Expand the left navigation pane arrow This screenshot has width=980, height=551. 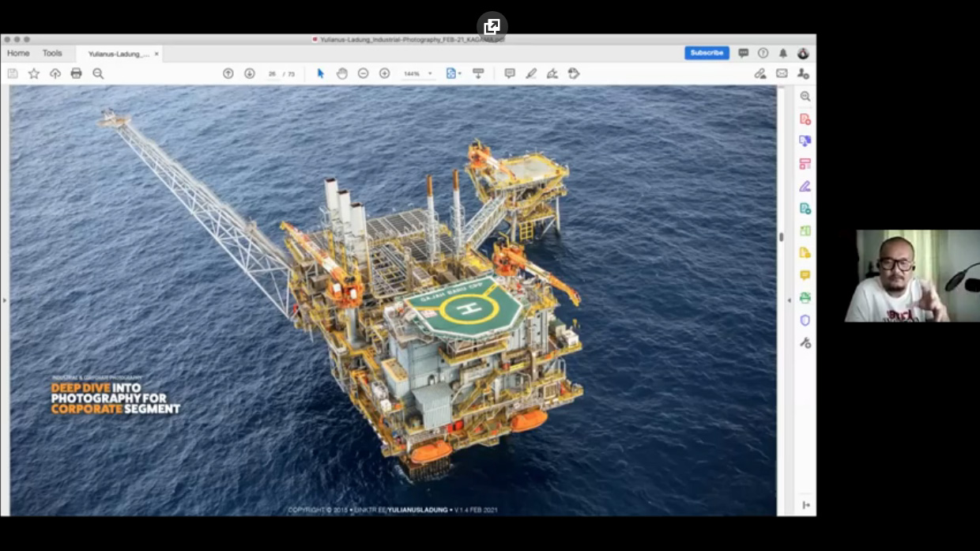pyautogui.click(x=4, y=300)
